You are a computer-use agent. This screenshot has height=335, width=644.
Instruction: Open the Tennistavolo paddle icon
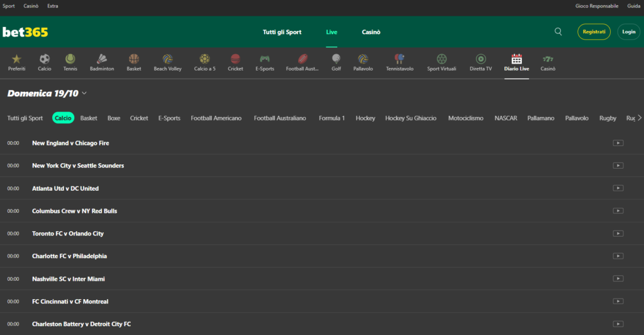click(399, 59)
